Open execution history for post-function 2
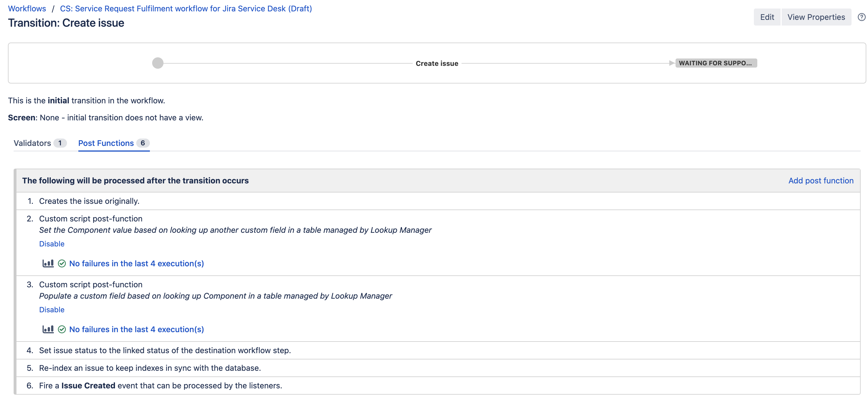This screenshot has width=868, height=402. [137, 263]
